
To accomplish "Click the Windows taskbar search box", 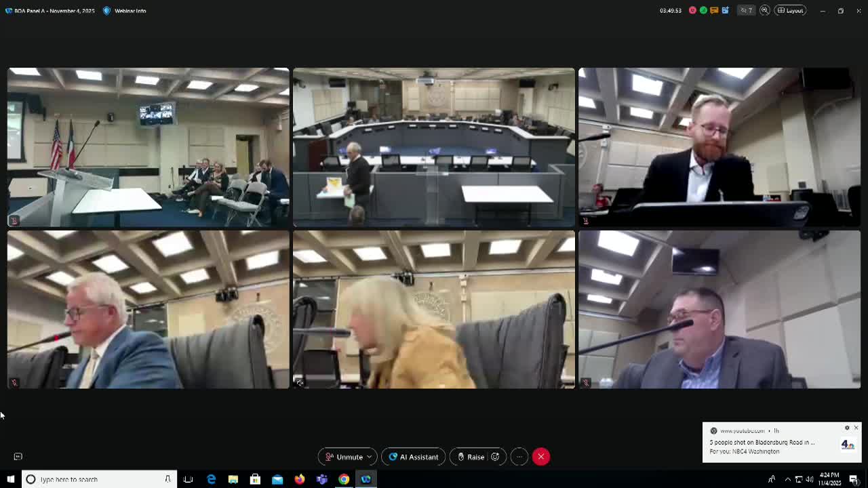I will coord(99,479).
